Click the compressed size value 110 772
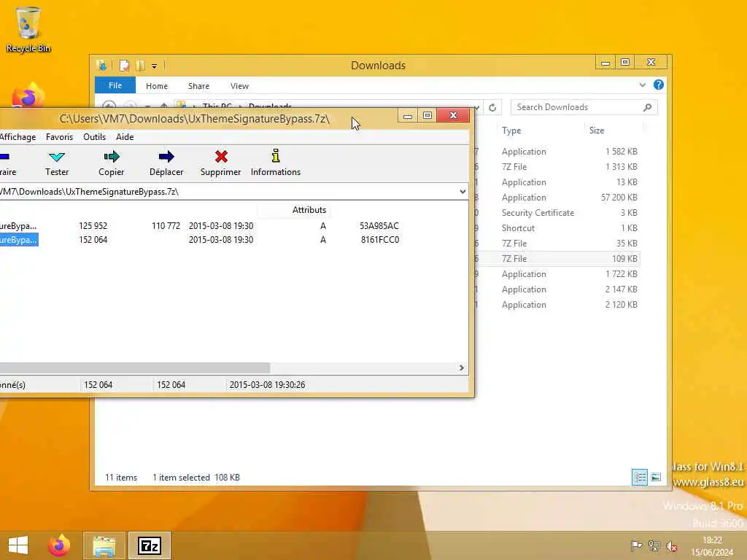Image resolution: width=747 pixels, height=560 pixels. click(166, 226)
